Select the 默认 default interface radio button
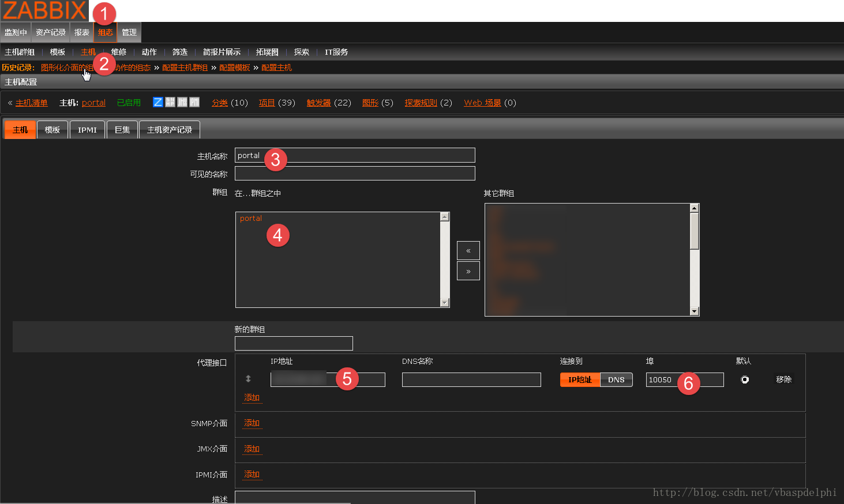The height and width of the screenshot is (504, 844). (x=745, y=379)
